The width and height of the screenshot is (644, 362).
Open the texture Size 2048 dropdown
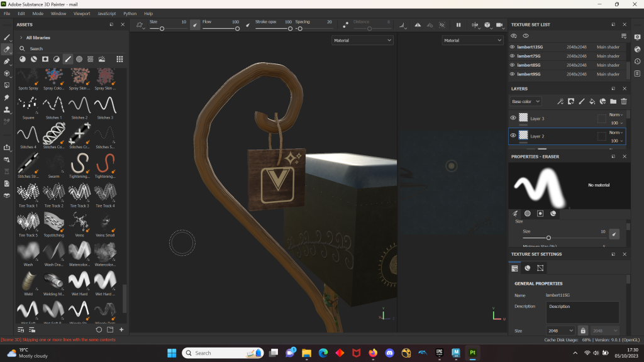(560, 331)
